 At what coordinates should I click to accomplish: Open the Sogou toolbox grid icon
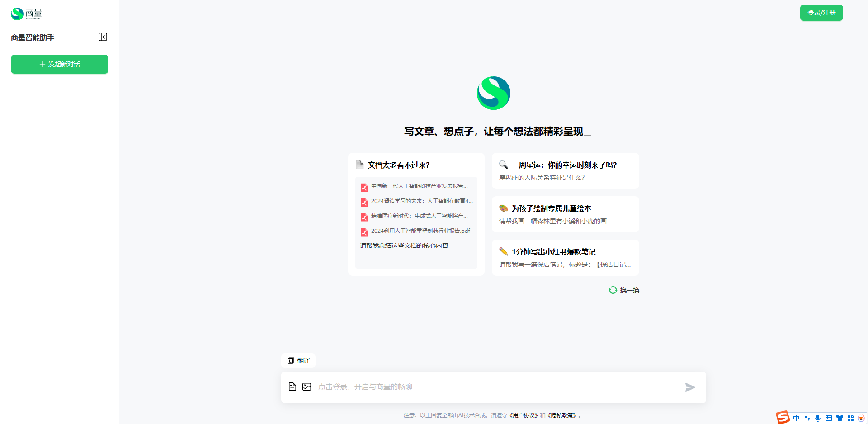851,418
